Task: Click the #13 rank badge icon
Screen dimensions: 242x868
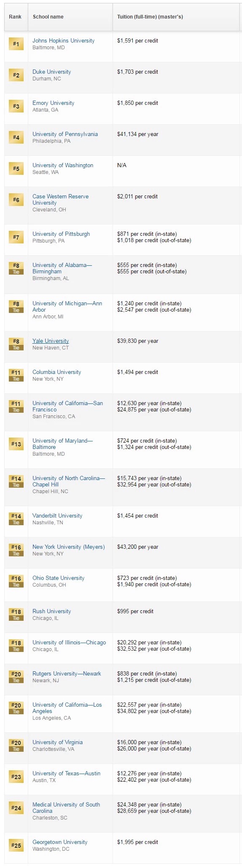Action: tap(16, 444)
